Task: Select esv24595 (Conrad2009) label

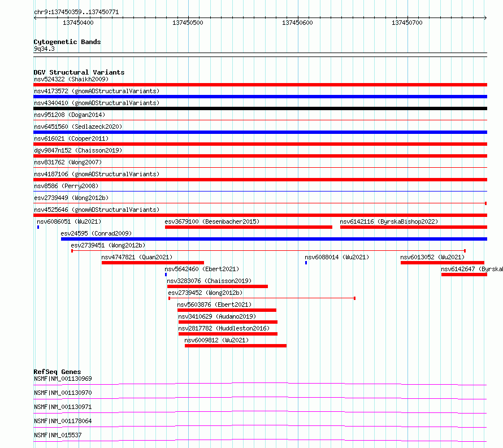Action: click(x=96, y=233)
